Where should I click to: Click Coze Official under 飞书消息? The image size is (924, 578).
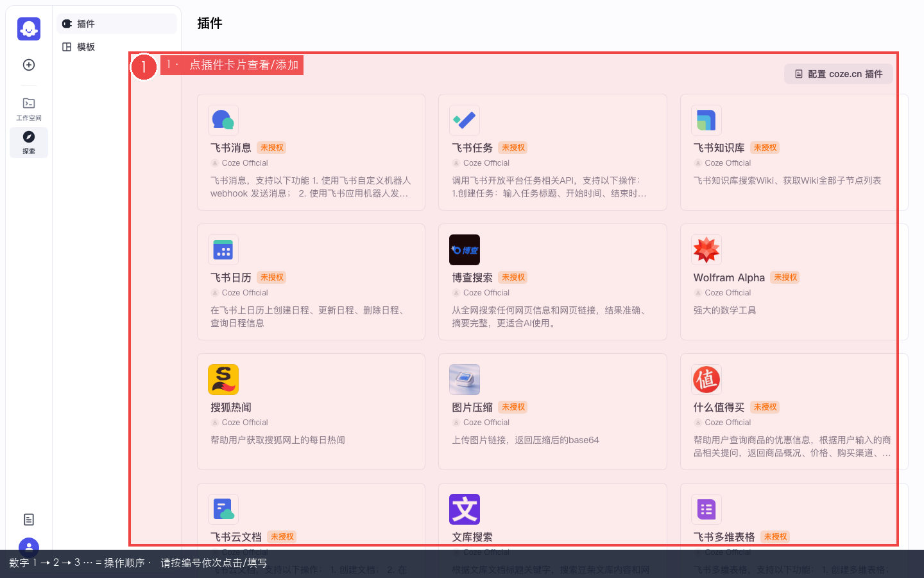(x=244, y=163)
